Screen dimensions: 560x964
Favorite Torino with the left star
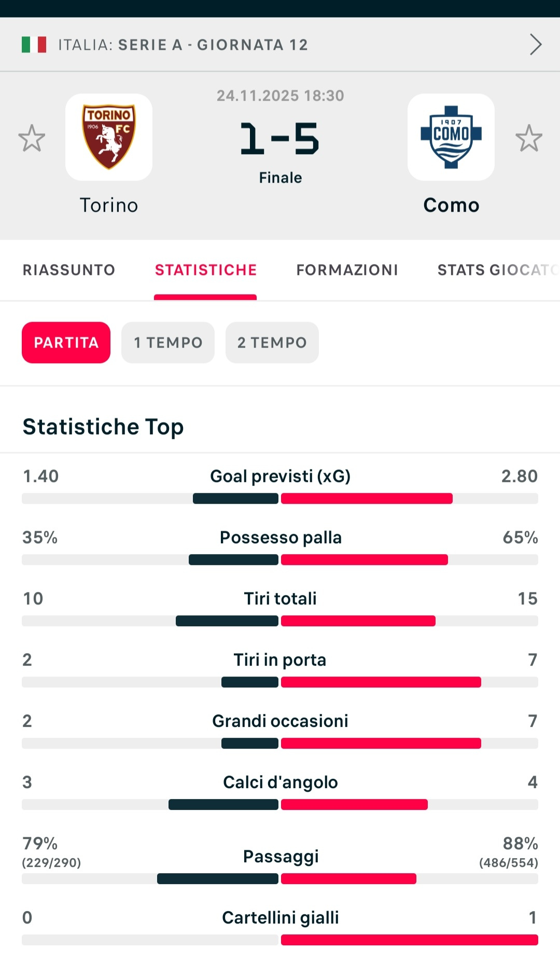pyautogui.click(x=32, y=138)
